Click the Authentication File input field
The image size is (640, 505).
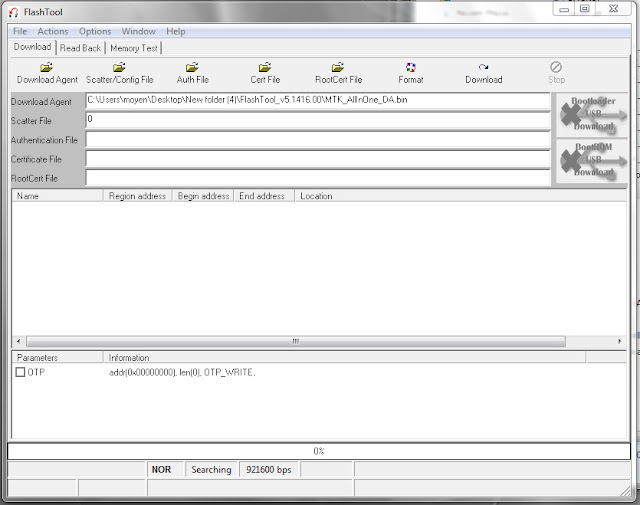[318, 139]
